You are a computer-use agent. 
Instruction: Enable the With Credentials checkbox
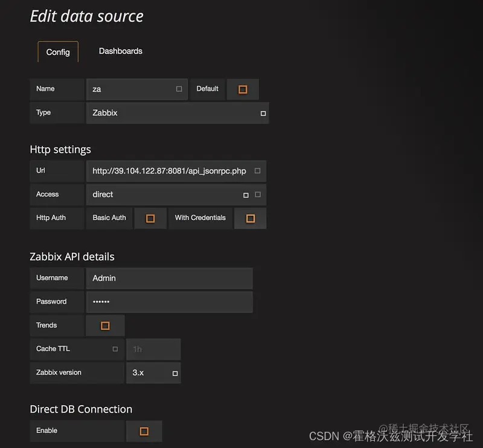point(251,219)
